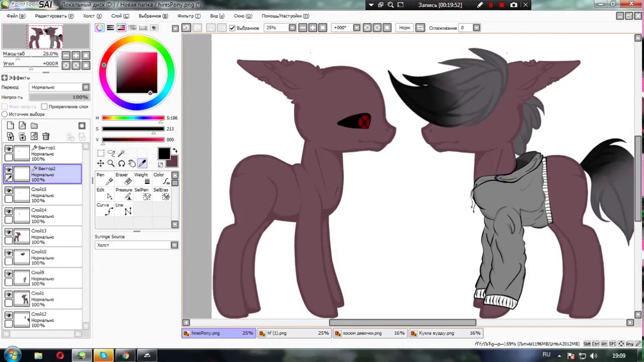Create a new linework vector layer
The width and height of the screenshot is (644, 362).
click(x=22, y=126)
